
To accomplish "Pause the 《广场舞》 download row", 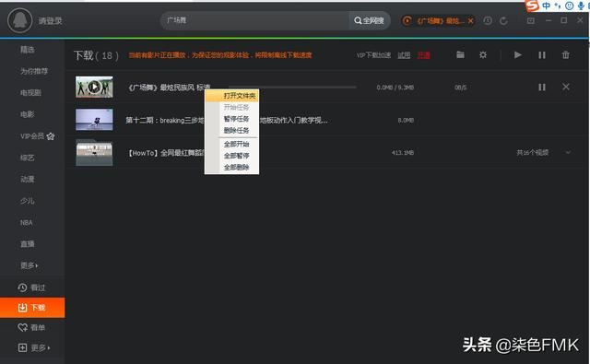I will [x=542, y=88].
